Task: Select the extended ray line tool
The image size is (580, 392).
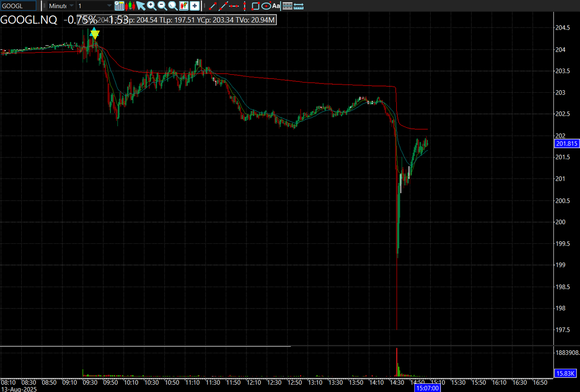Action: pyautogui.click(x=223, y=6)
